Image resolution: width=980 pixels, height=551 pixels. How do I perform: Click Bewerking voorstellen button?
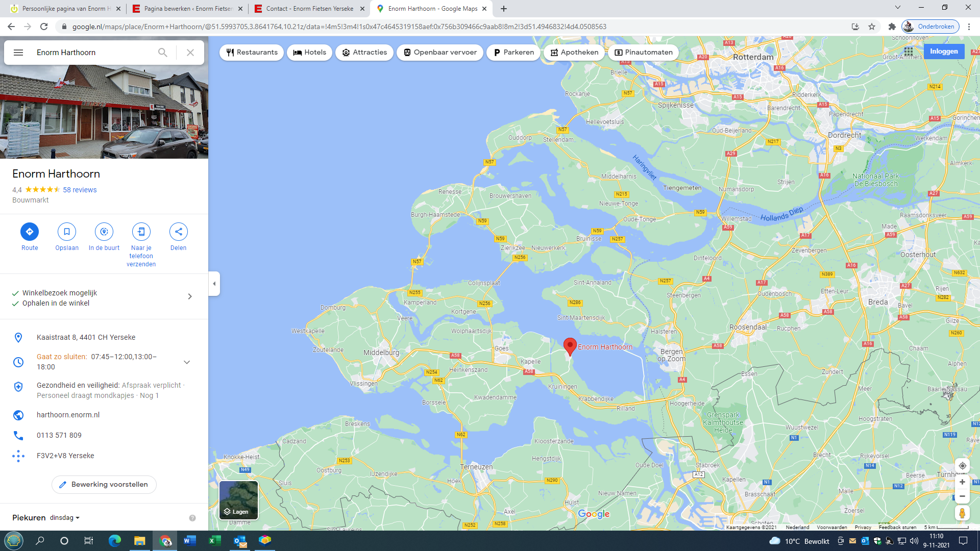104,485
